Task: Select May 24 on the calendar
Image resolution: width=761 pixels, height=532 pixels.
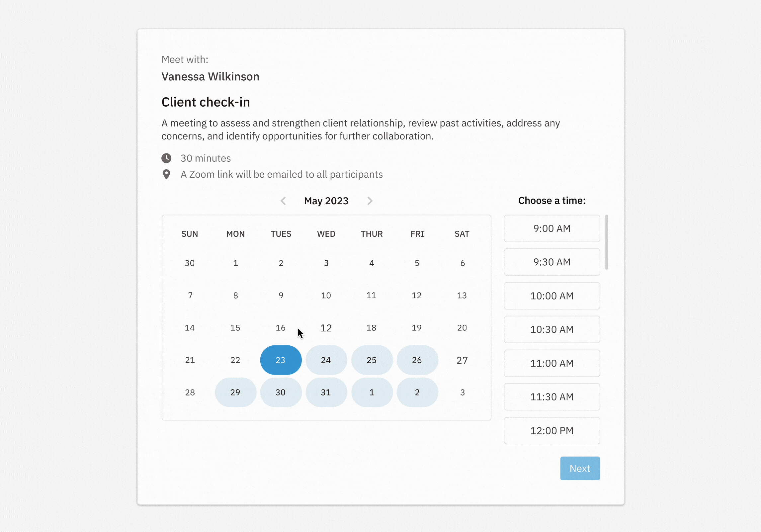Action: coord(326,360)
